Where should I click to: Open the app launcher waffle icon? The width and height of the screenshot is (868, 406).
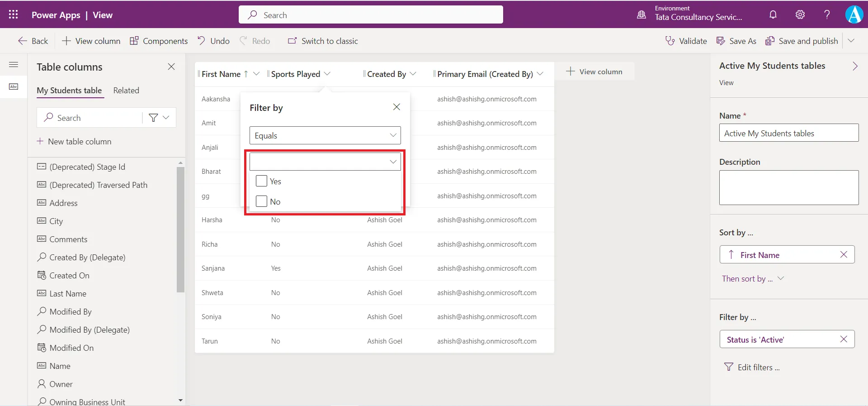(x=13, y=14)
